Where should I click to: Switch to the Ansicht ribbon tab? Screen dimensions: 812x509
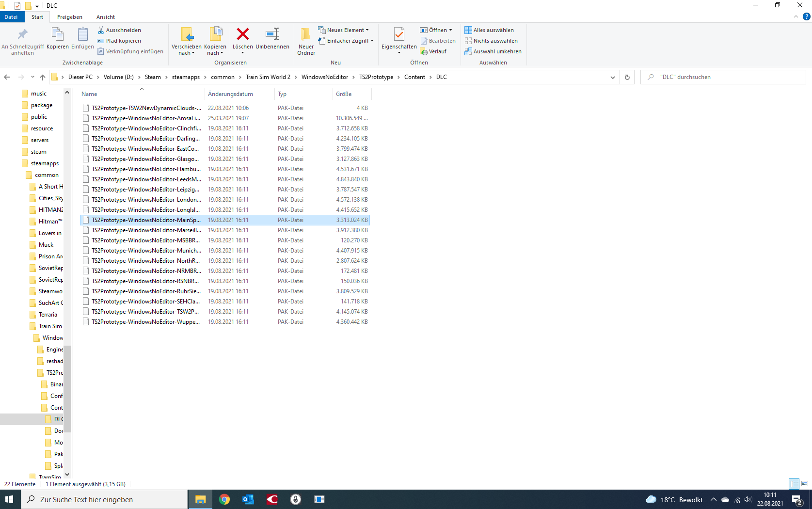click(106, 17)
